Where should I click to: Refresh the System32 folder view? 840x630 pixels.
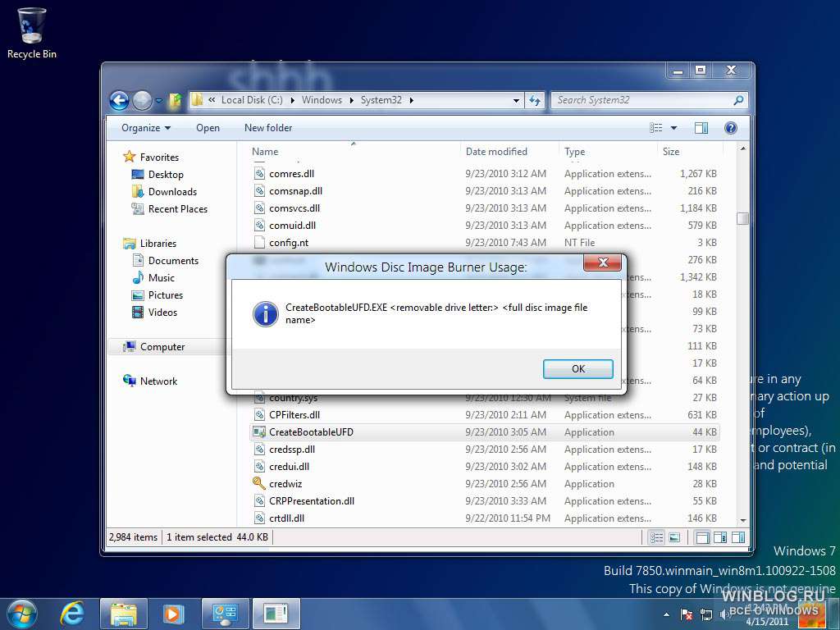535,100
